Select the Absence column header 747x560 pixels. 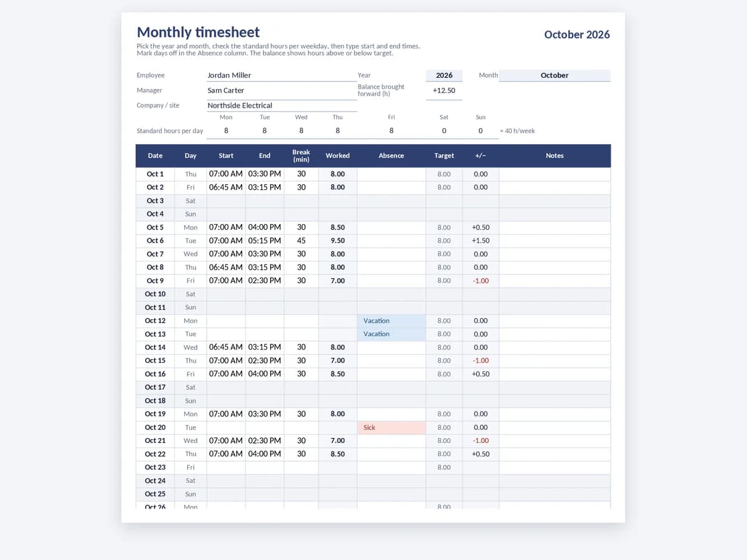392,156
